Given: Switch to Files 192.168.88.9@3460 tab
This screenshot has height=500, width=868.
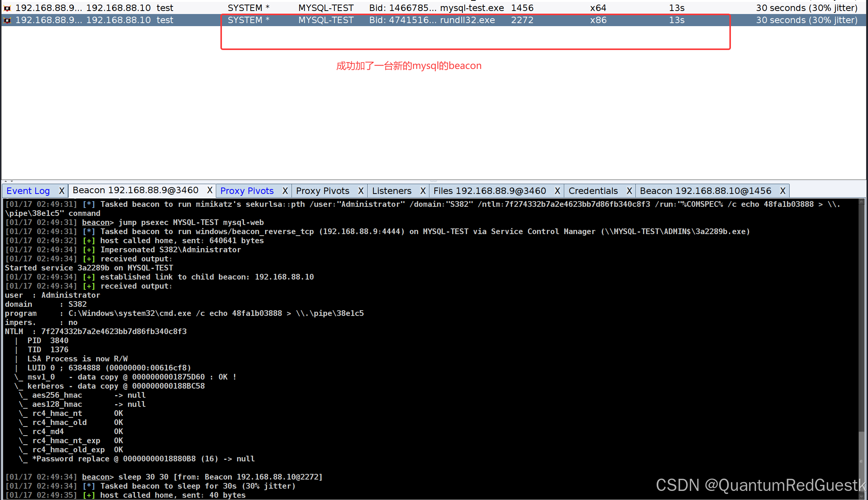Looking at the screenshot, I should 489,191.
